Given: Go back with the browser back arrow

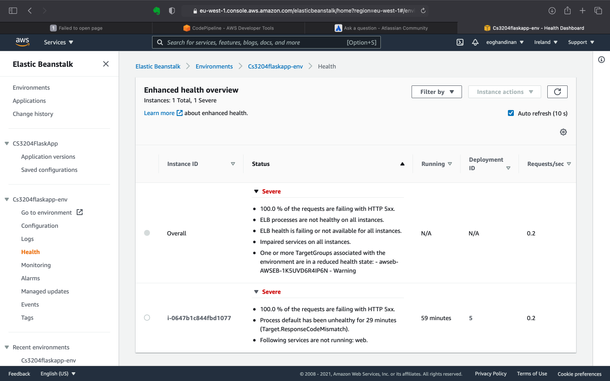Looking at the screenshot, I should pos(30,11).
